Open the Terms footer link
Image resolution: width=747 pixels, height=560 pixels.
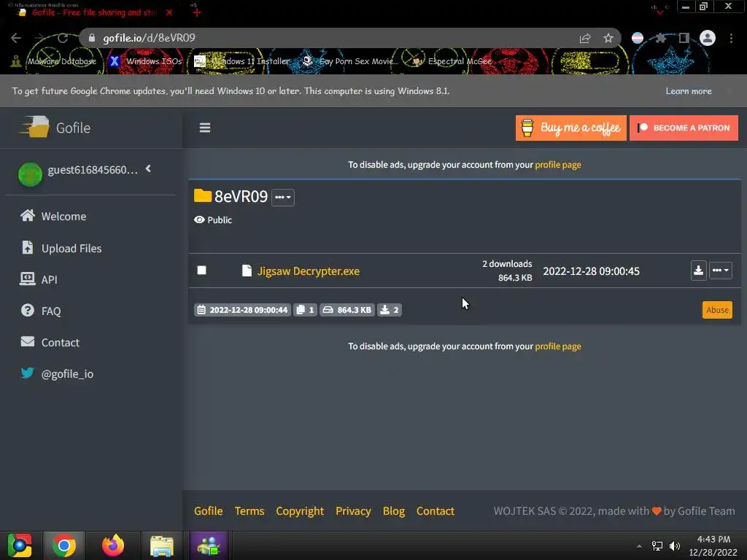pos(249,511)
